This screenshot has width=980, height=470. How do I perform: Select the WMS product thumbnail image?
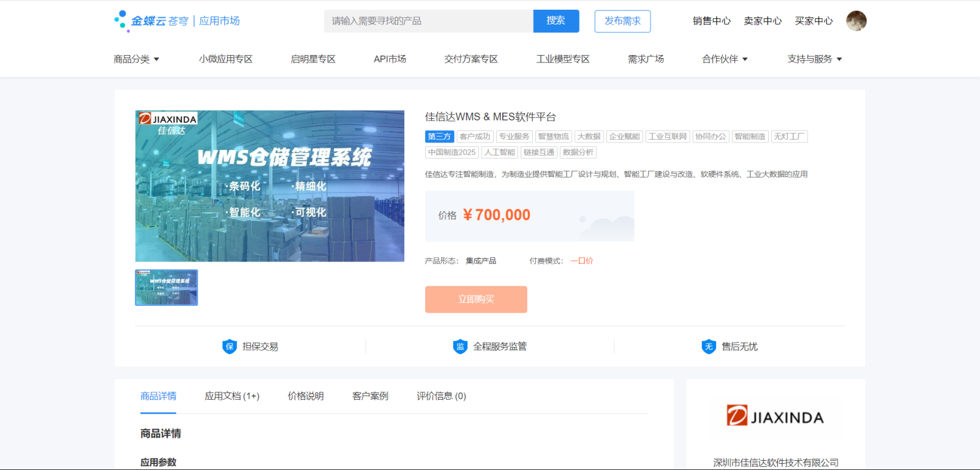(x=167, y=288)
